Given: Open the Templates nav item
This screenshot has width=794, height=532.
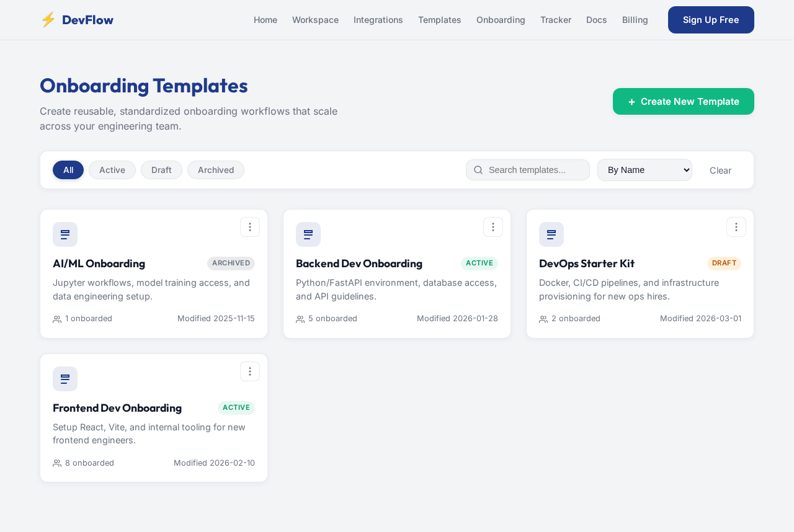Looking at the screenshot, I should pos(440,20).
